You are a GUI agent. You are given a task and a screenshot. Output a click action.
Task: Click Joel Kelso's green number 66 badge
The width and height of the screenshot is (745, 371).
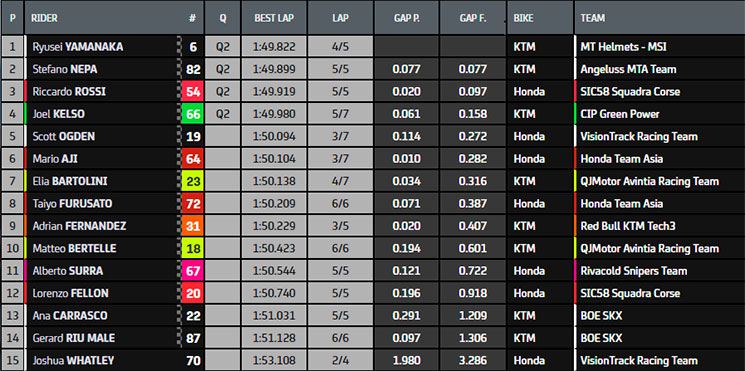192,114
